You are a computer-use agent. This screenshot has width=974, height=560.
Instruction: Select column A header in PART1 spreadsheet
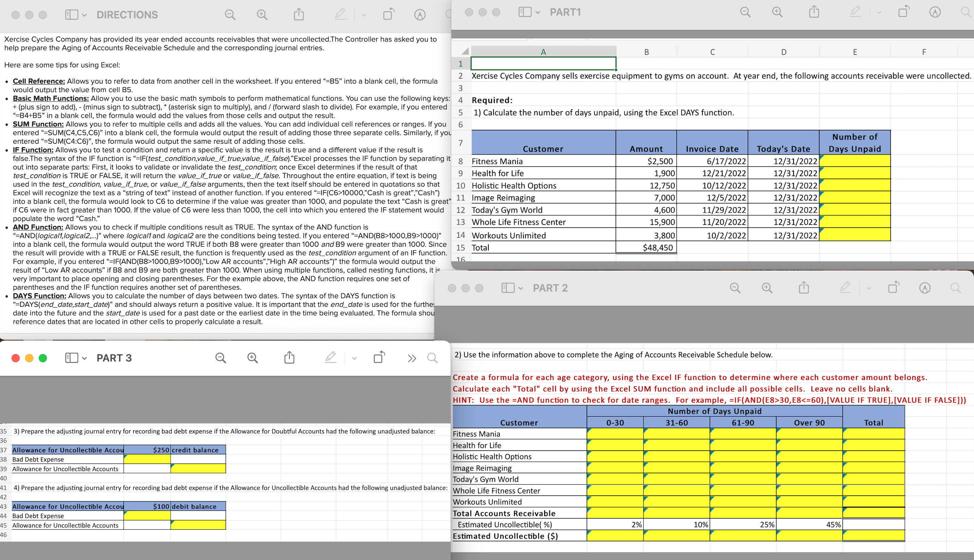pyautogui.click(x=543, y=52)
